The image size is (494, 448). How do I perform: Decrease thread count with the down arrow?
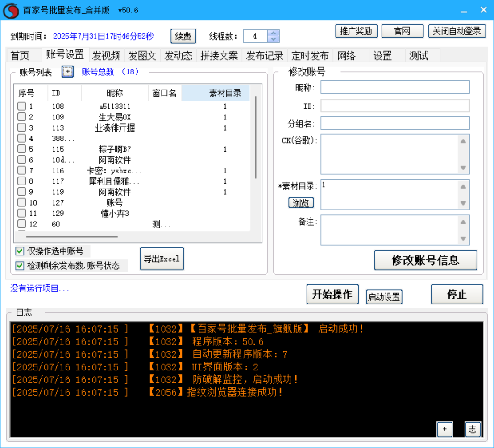click(273, 39)
